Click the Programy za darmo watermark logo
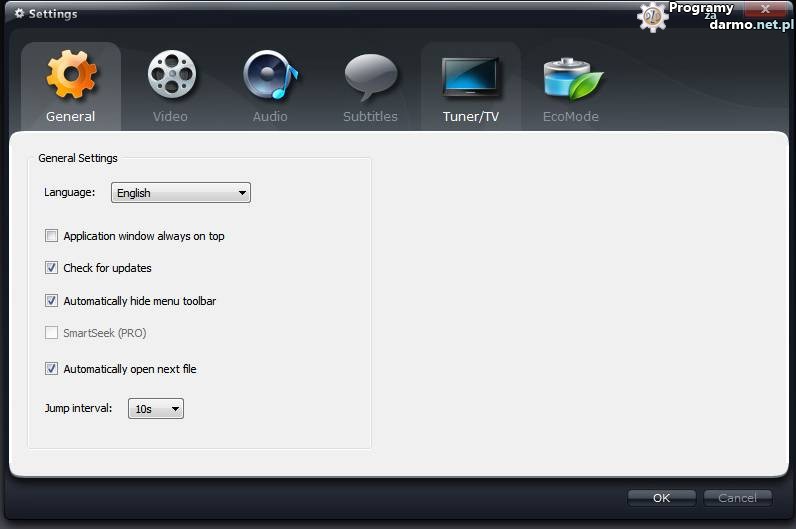Image resolution: width=796 pixels, height=529 pixels. [x=653, y=15]
